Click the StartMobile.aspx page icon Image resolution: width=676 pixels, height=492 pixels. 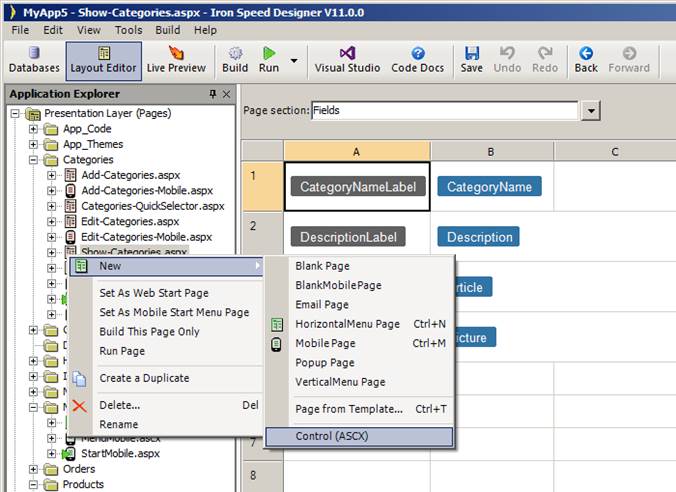coord(69,454)
